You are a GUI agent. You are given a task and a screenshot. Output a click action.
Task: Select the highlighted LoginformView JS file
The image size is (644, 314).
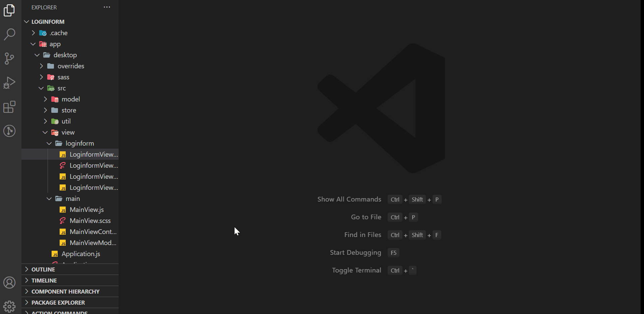click(x=70, y=154)
